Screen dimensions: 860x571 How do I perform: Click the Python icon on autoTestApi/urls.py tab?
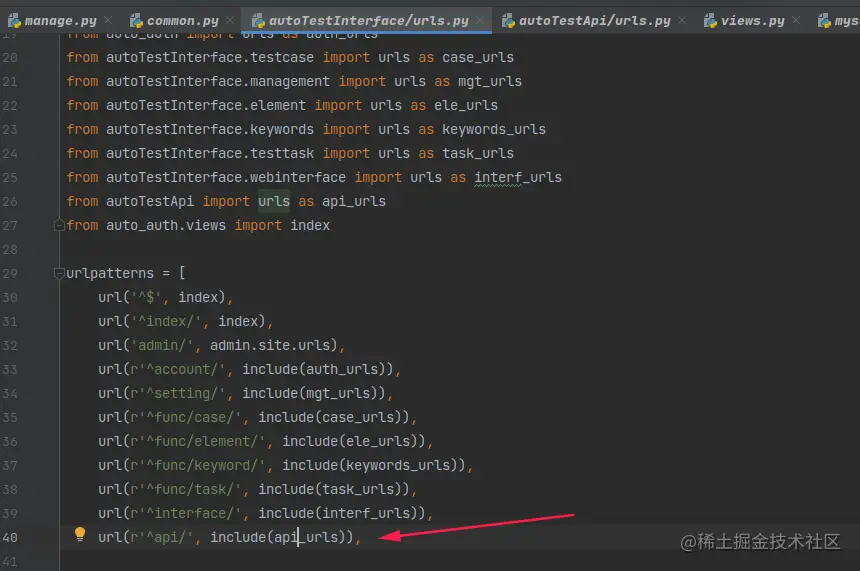508,21
